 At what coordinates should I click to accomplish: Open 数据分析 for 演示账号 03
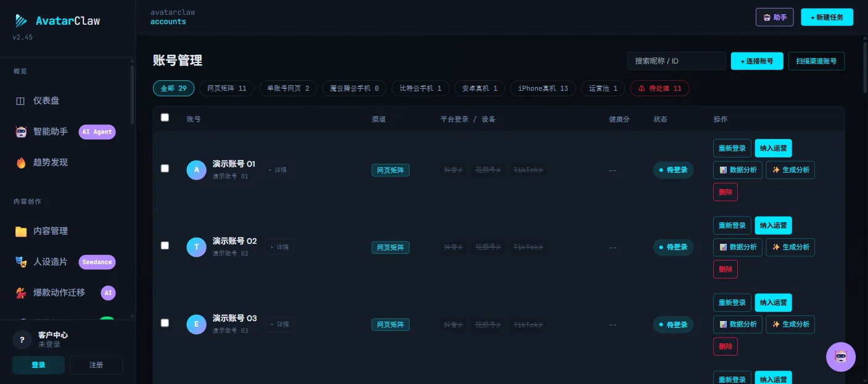point(738,324)
